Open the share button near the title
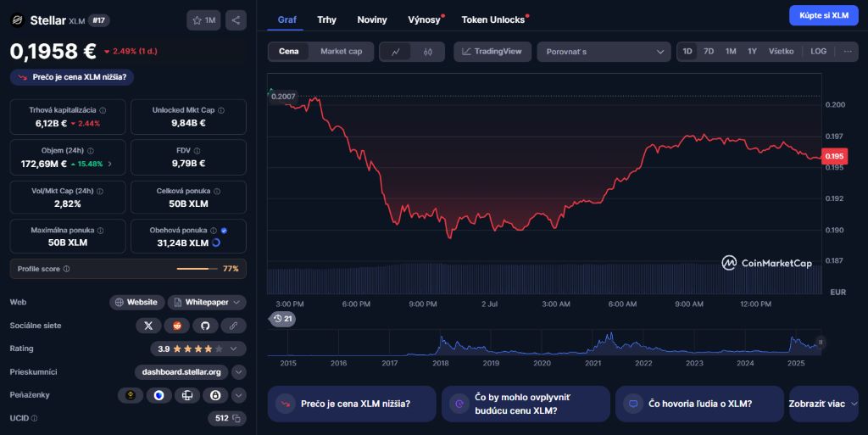 click(236, 20)
